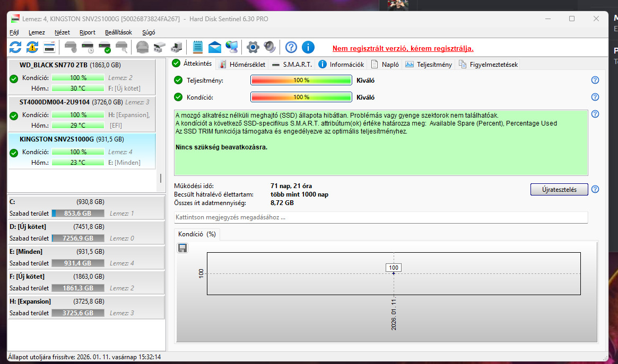618x364 pixels.
Task: Open settings via the gear icon
Action: coord(253,47)
